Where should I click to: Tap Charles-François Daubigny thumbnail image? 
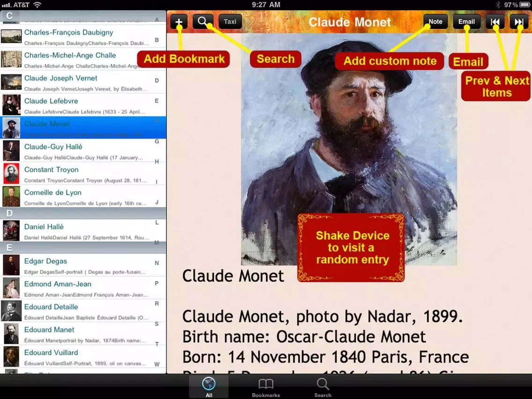(x=11, y=37)
